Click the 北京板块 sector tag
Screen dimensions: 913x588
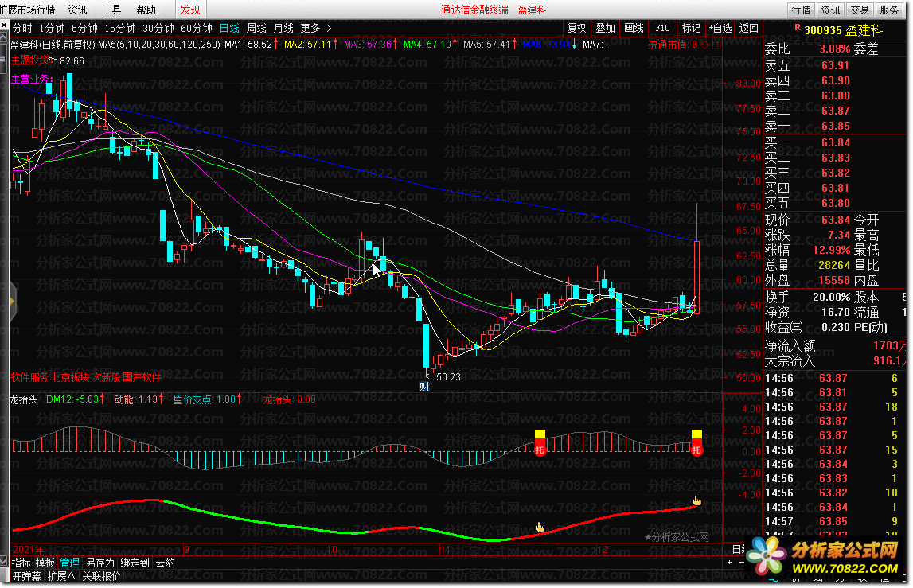71,376
